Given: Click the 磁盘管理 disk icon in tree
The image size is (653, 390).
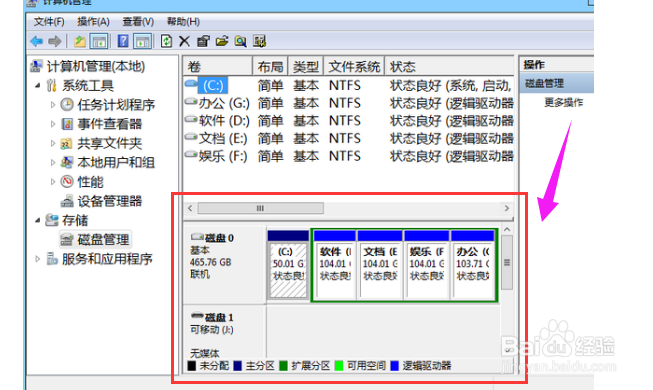Looking at the screenshot, I should (x=67, y=240).
